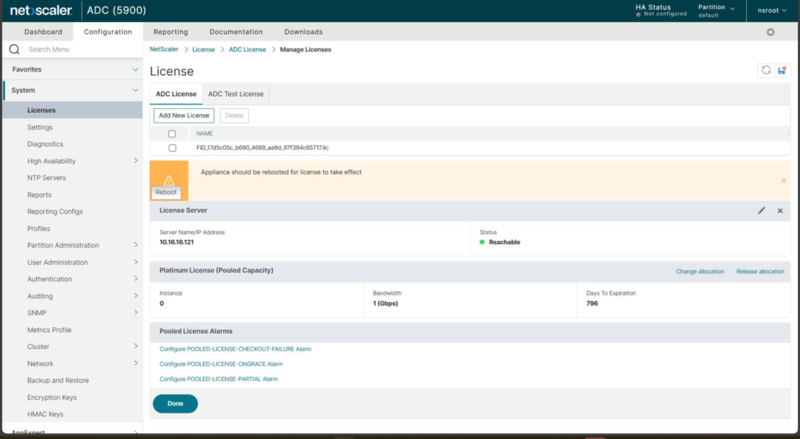Click ADC License breadcrumb link
The image size is (800, 439).
point(247,50)
